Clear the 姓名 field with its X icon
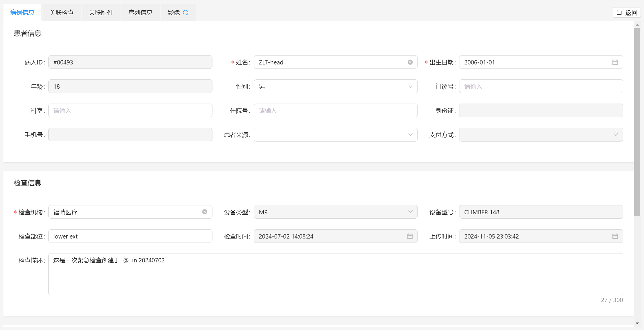 410,62
